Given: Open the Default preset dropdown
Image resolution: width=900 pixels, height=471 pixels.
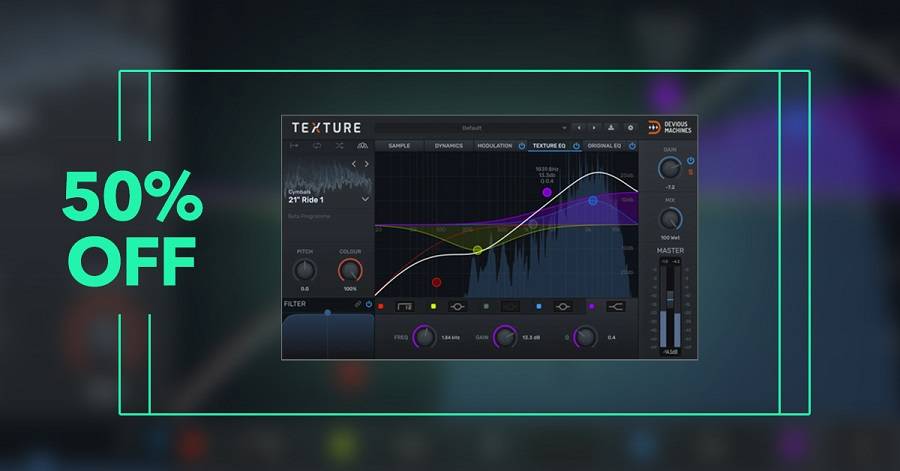Looking at the screenshot, I should [x=471, y=128].
